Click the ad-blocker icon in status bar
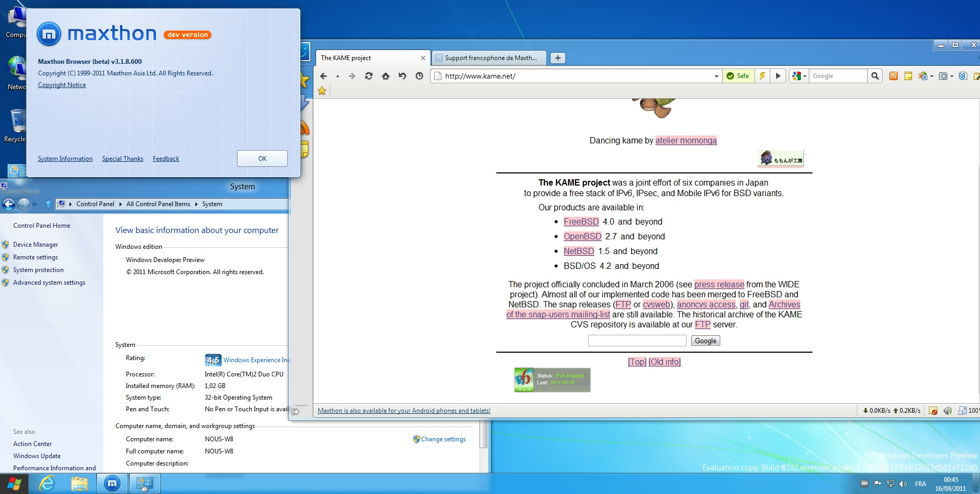This screenshot has height=494, width=980. tap(933, 411)
